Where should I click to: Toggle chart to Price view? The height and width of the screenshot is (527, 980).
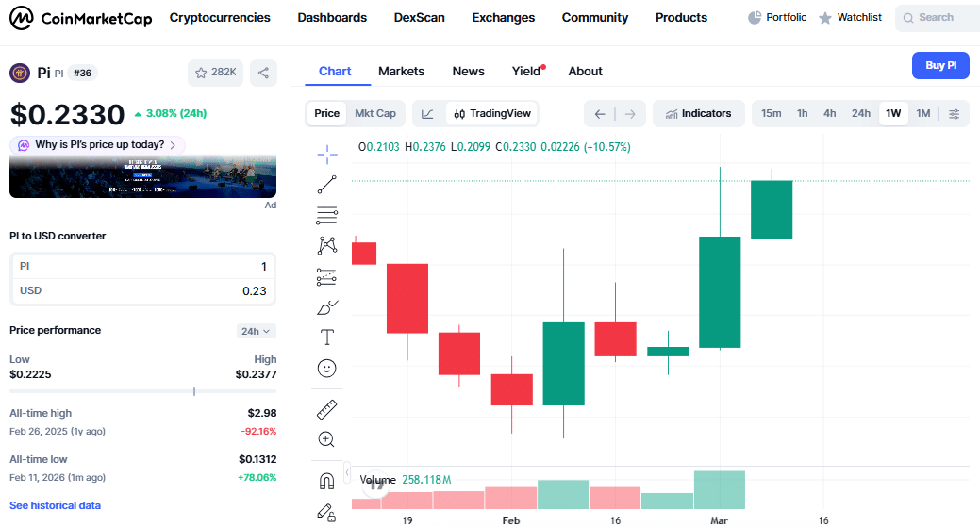click(x=327, y=114)
